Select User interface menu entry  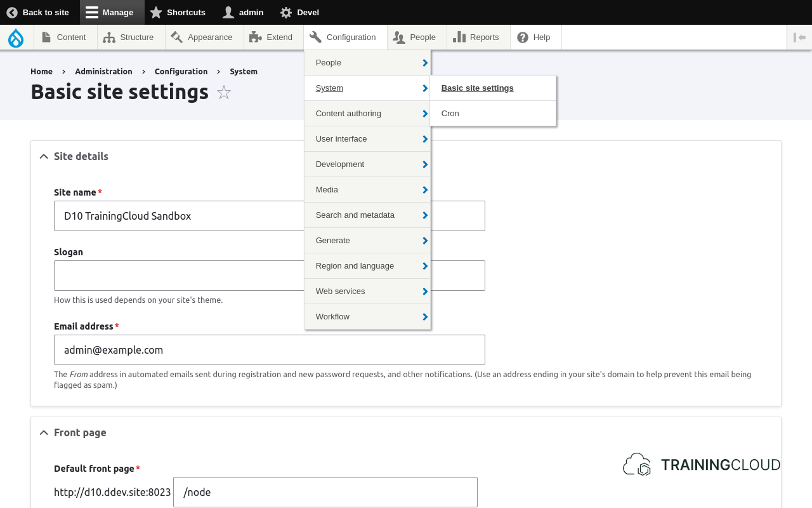point(367,139)
